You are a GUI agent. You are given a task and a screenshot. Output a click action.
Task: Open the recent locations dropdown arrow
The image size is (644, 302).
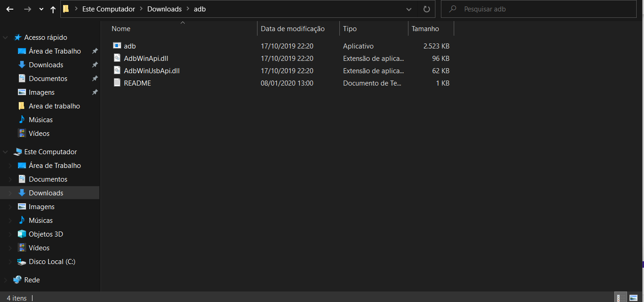[x=41, y=9]
